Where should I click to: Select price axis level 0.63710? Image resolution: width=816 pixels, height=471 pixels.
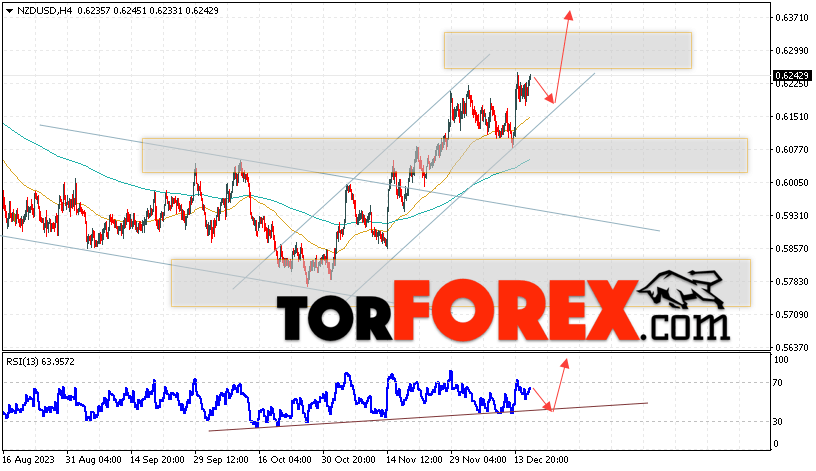[x=792, y=18]
